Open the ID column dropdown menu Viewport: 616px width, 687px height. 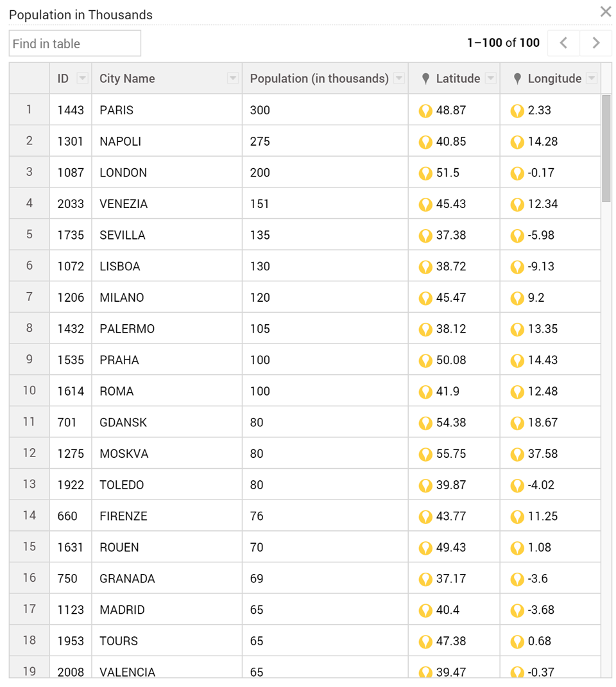click(x=82, y=78)
